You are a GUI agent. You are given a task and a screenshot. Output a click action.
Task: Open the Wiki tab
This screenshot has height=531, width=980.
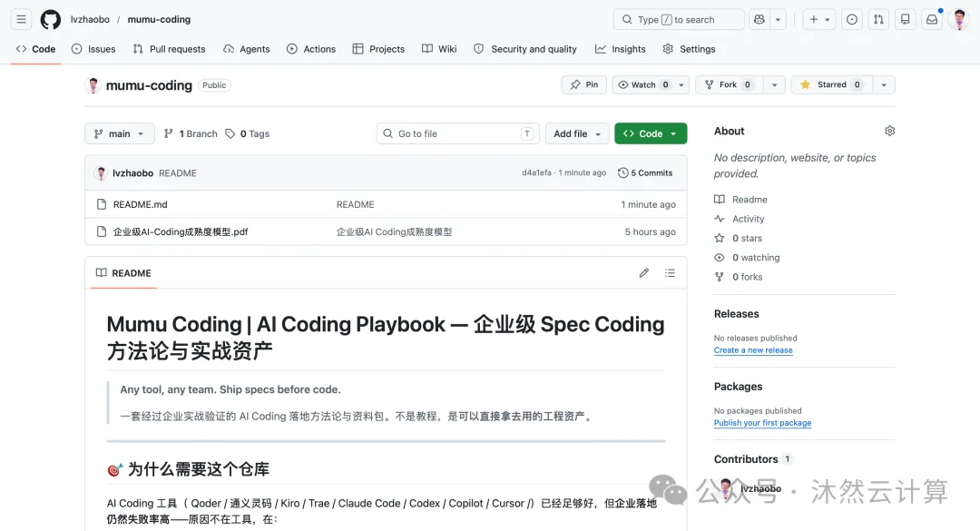pyautogui.click(x=439, y=49)
